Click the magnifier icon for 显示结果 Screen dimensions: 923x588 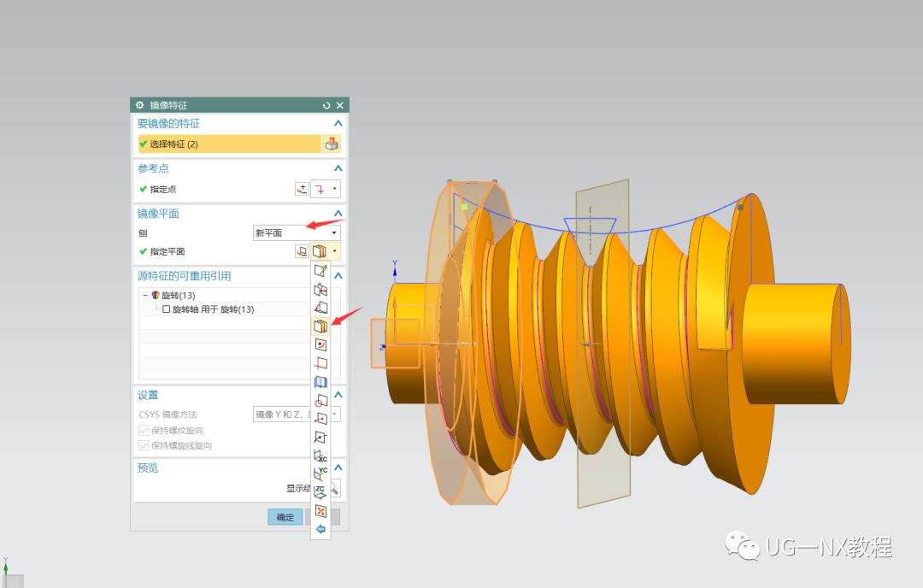click(334, 489)
